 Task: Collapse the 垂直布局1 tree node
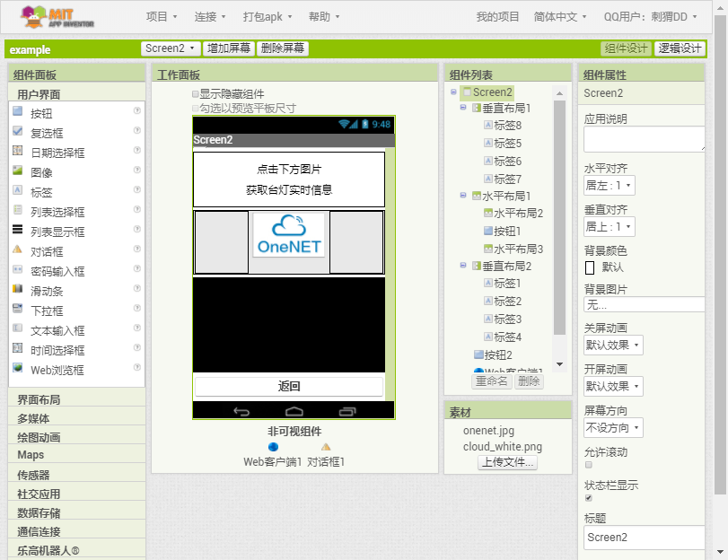tap(463, 108)
